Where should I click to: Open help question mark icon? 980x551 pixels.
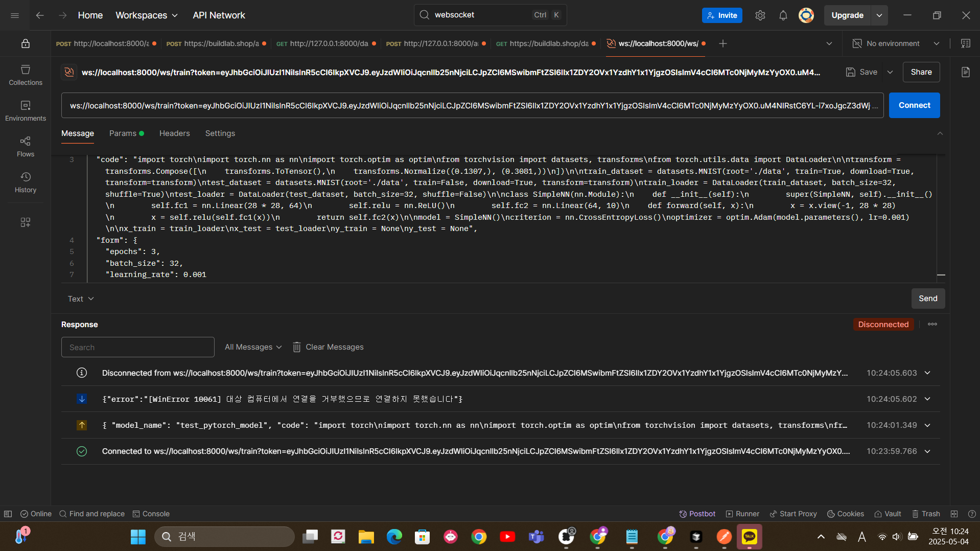point(972,514)
